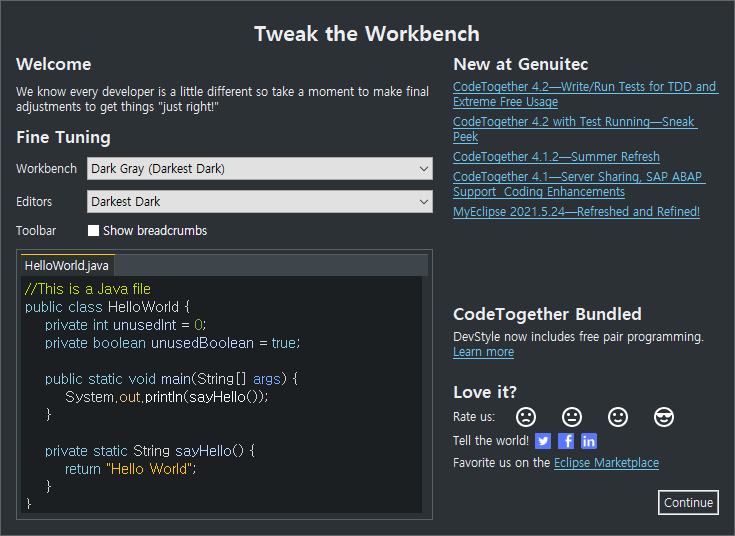Click the 'CodeTogether Bundled' heading
Viewport: 735px width, 536px height.
coord(547,314)
